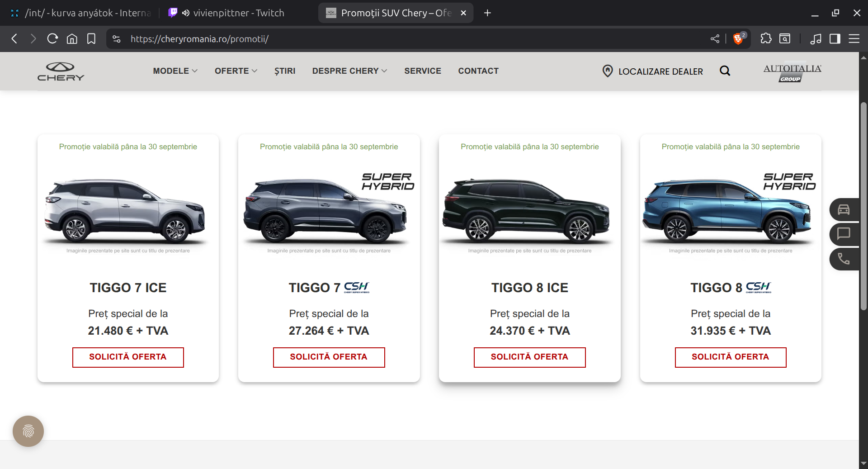Reload the current page
Screen dimensions: 868x469
[x=52, y=39]
